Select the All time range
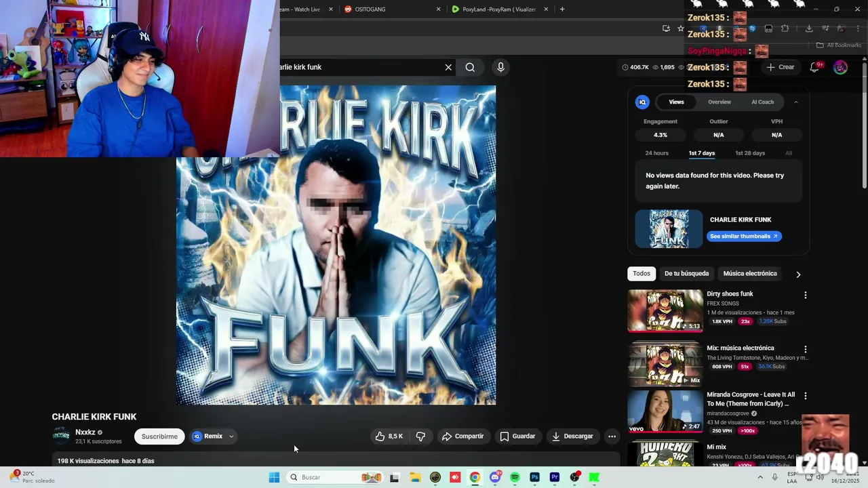The height and width of the screenshot is (488, 868). click(789, 153)
